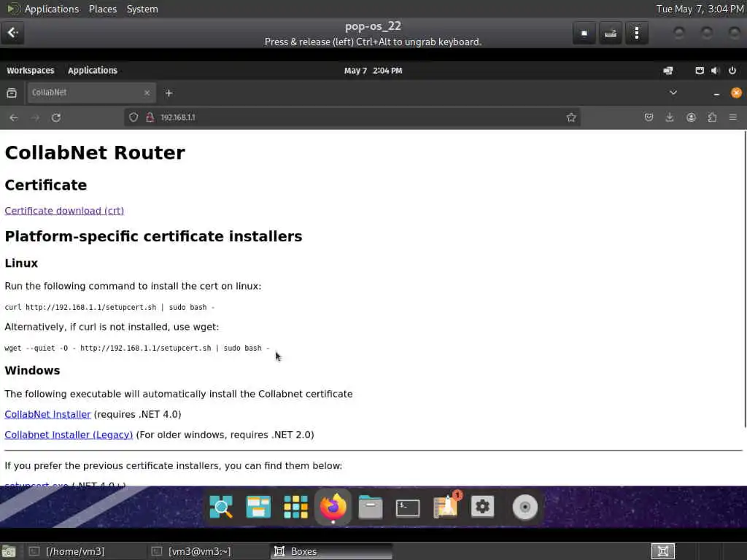747x560 pixels.
Task: Open the Boxes keyboard shortcuts button
Action: pos(611,34)
